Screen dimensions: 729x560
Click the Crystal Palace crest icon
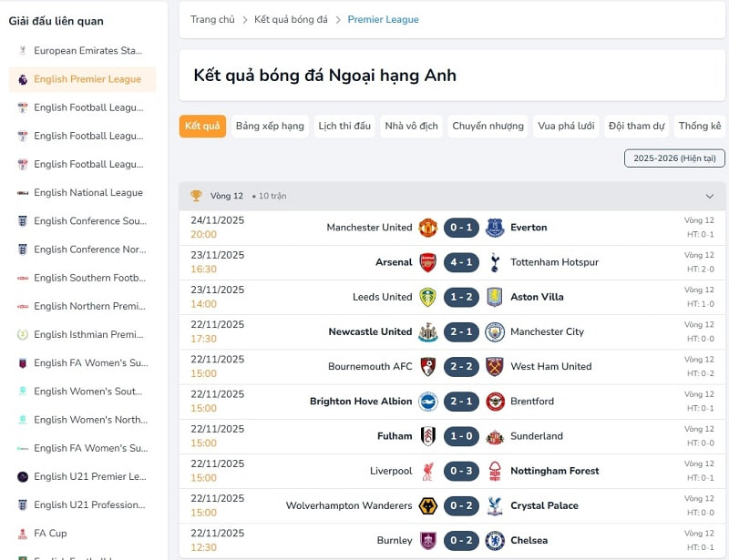pyautogui.click(x=495, y=505)
